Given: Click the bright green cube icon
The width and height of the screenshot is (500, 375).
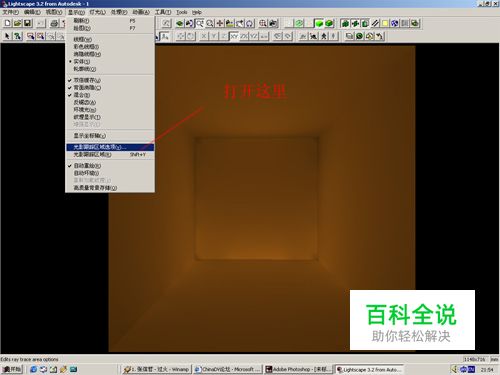Looking at the screenshot, I should (x=319, y=23).
